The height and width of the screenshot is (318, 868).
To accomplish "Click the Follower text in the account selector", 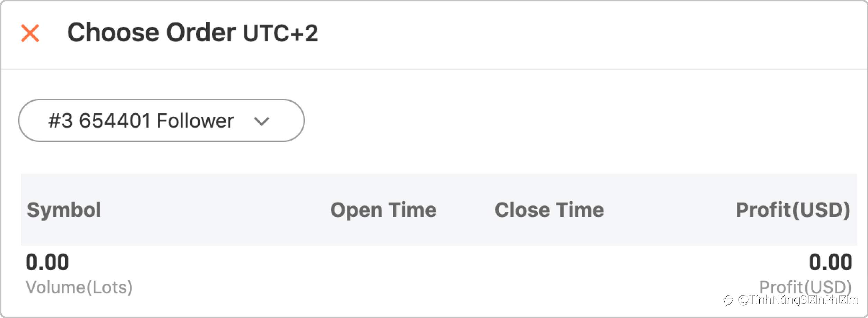I will coord(195,121).
